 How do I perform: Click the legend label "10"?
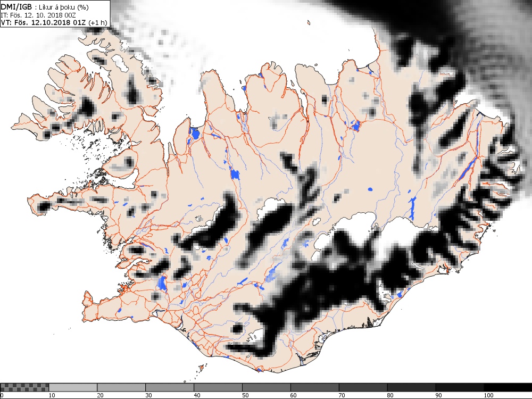point(52,395)
